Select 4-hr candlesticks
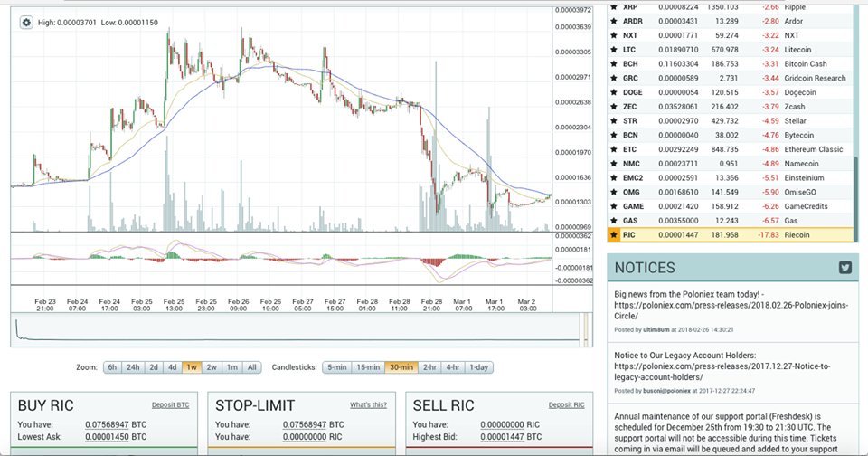868x456 pixels. pos(453,367)
